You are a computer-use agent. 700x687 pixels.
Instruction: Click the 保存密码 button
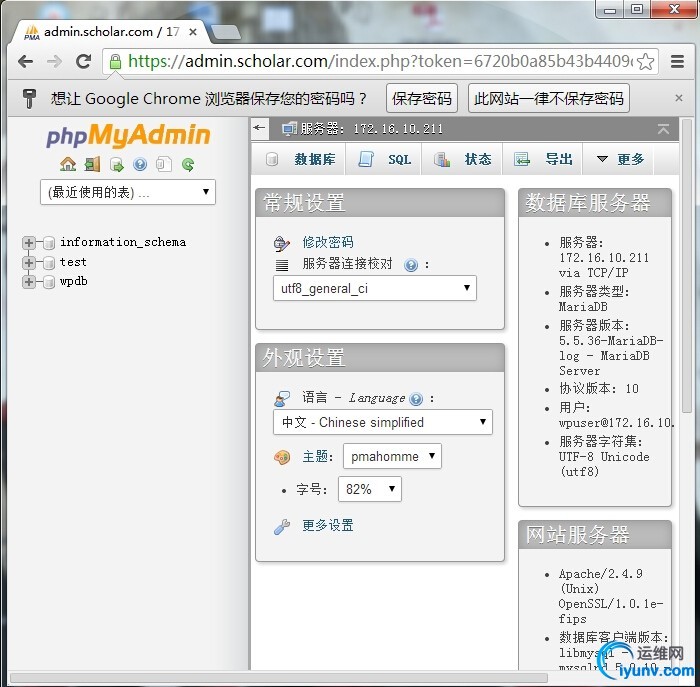(x=422, y=98)
